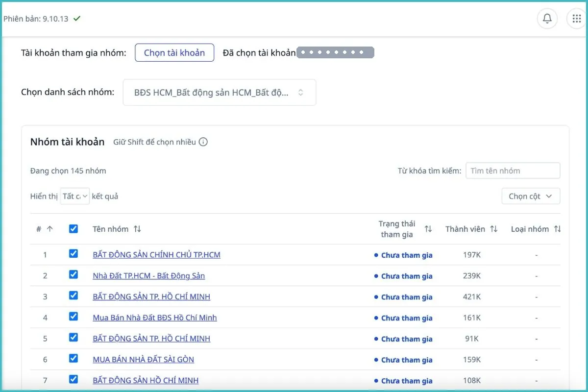Open the apps grid menu icon
The width and height of the screenshot is (588, 392).
click(x=577, y=19)
